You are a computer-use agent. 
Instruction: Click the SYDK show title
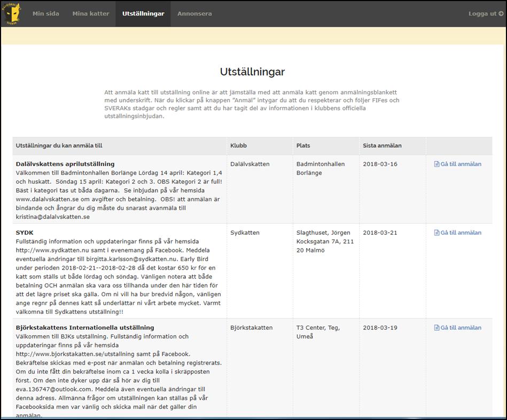click(25, 233)
